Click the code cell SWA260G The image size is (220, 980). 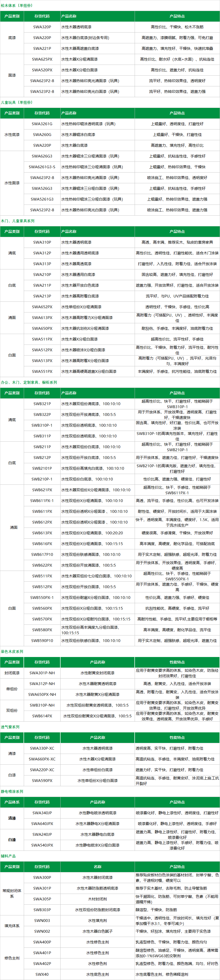(42, 134)
